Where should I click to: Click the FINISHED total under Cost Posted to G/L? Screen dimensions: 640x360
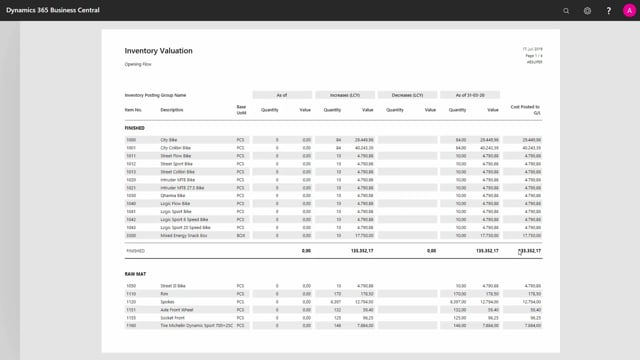529,251
